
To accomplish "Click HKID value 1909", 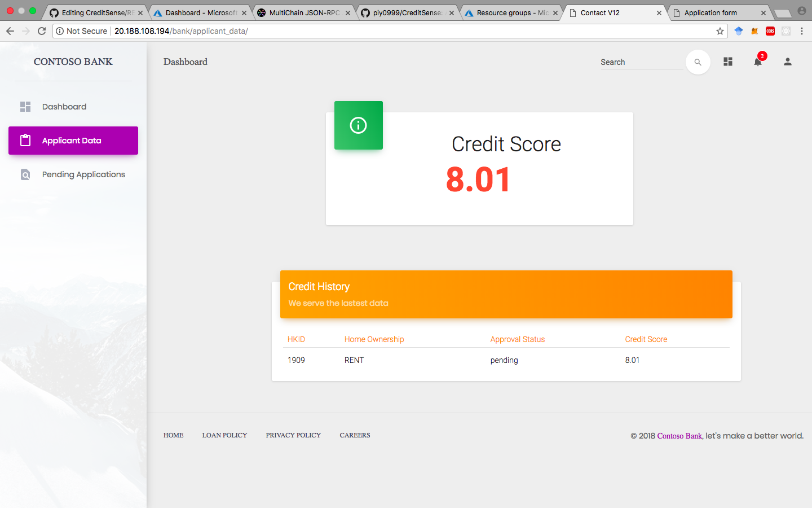I will (x=296, y=360).
